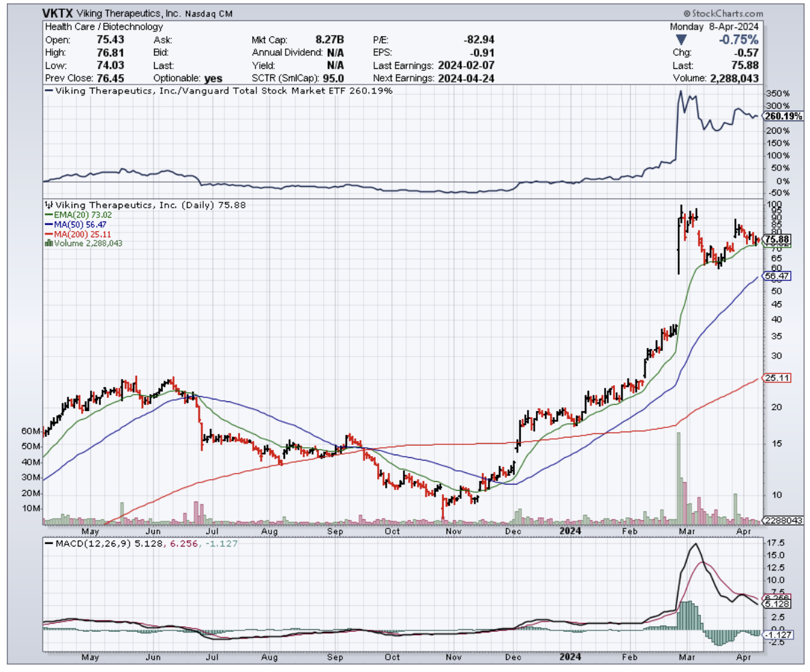Select the green EMA(20) 73.02 legend entry

[x=76, y=214]
